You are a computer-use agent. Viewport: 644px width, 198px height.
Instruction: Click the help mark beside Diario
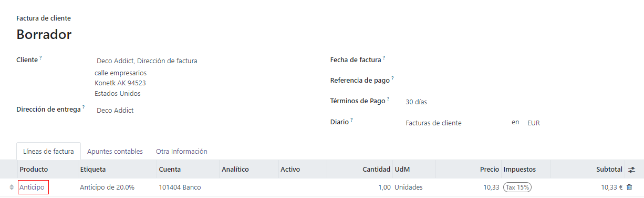(351, 120)
